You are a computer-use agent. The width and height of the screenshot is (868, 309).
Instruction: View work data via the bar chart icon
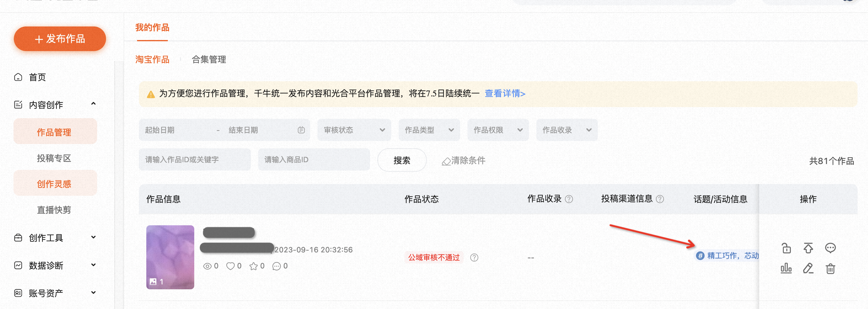786,268
